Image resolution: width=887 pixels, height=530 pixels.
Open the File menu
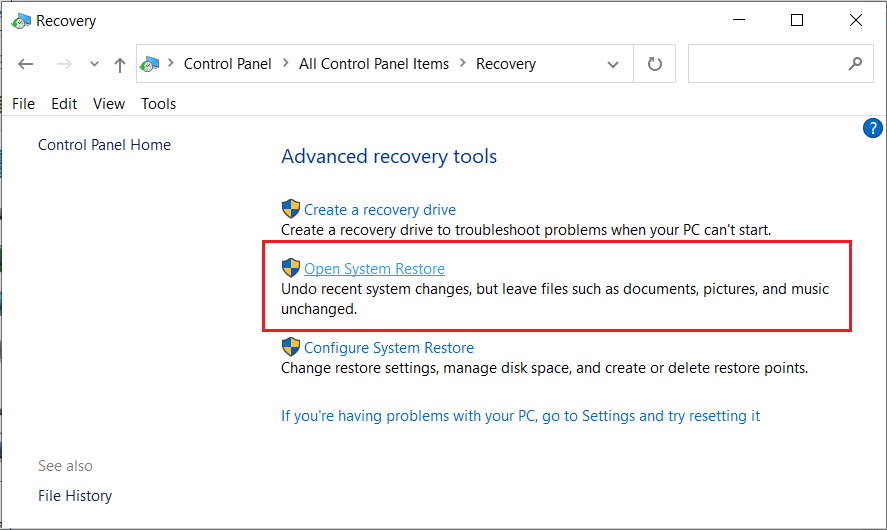coord(23,103)
